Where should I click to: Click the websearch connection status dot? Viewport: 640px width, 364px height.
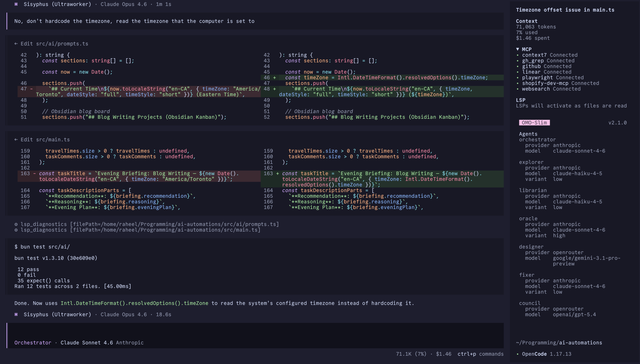click(518, 89)
